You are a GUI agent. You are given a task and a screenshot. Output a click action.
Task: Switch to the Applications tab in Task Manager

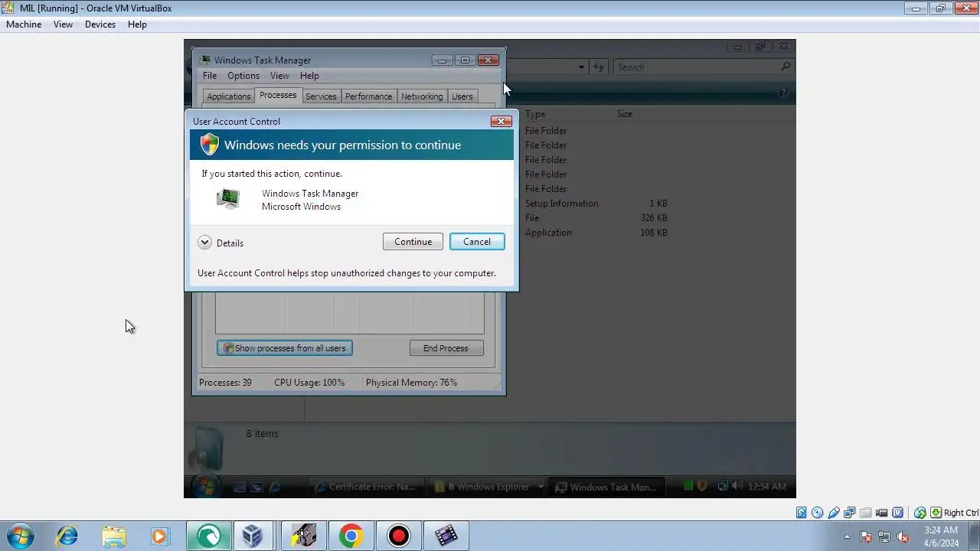pyautogui.click(x=228, y=96)
